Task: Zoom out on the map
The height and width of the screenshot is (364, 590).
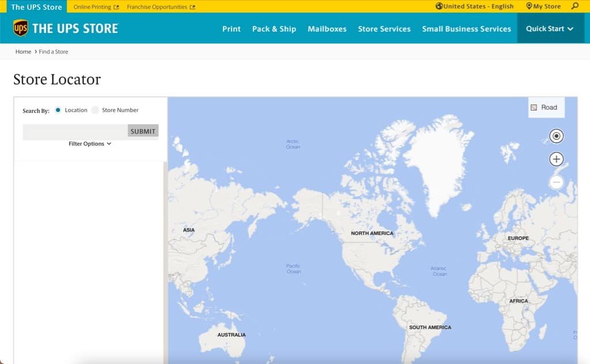Action: (556, 183)
